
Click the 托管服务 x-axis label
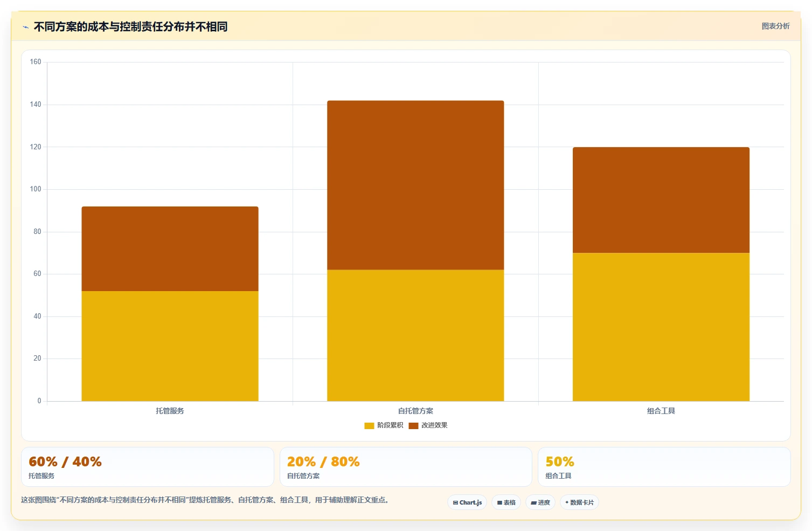pyautogui.click(x=170, y=411)
